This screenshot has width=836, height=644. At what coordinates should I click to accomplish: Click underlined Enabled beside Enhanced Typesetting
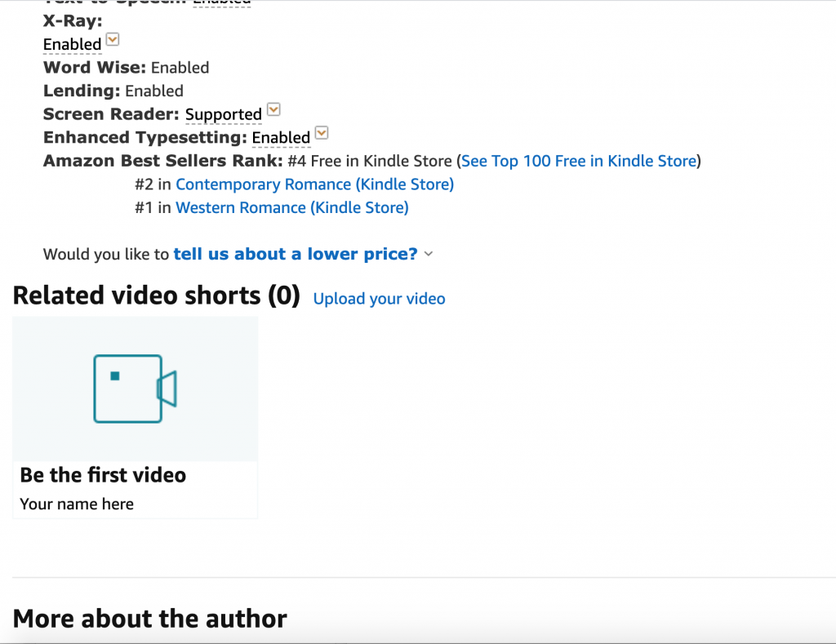point(281,138)
